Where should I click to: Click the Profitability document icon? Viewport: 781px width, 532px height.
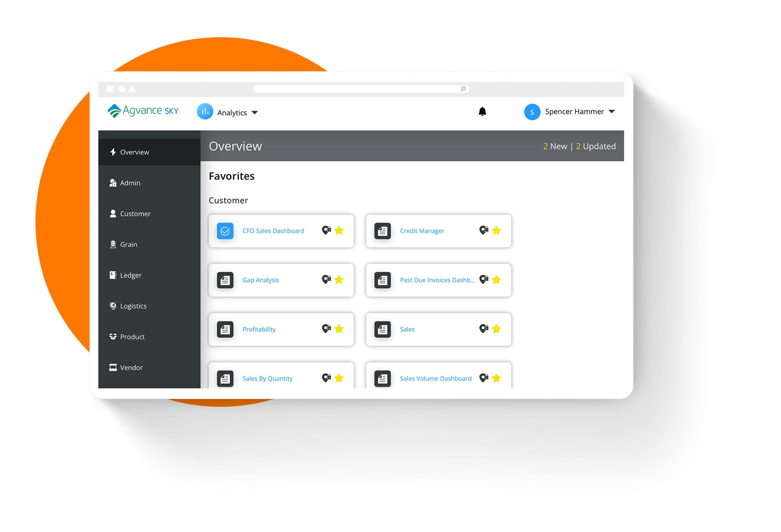[x=225, y=330]
